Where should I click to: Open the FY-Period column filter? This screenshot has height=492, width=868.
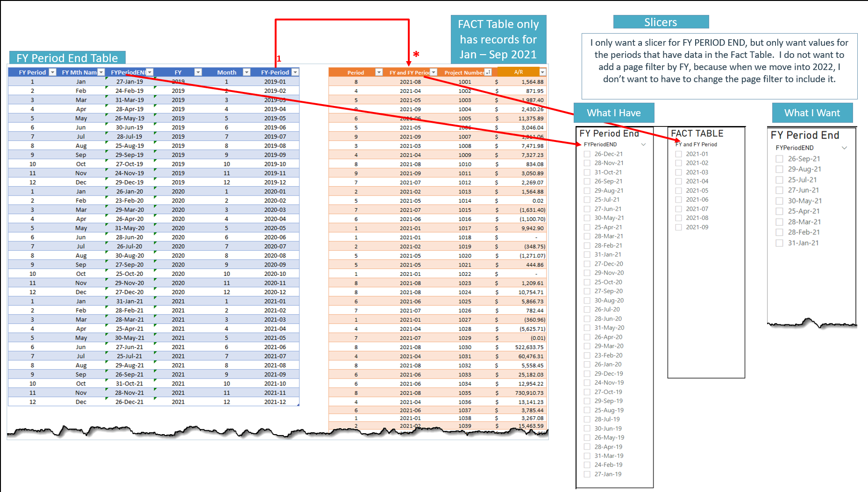coord(295,72)
